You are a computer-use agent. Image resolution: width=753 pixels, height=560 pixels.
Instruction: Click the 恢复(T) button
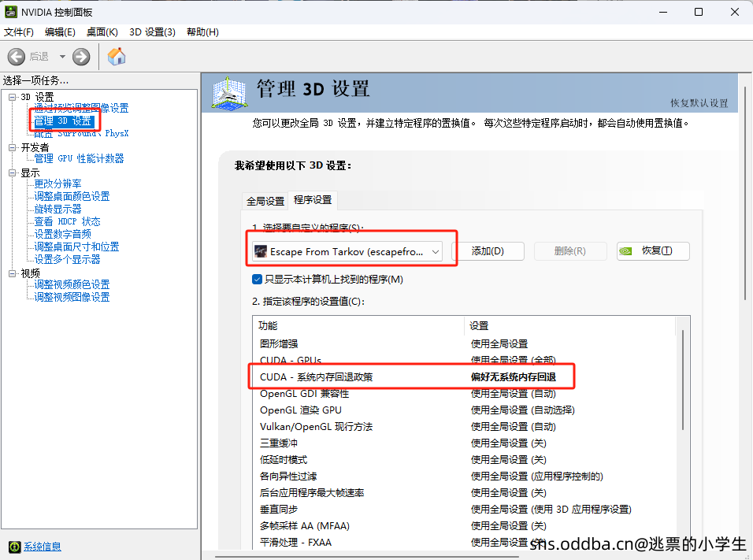653,251
